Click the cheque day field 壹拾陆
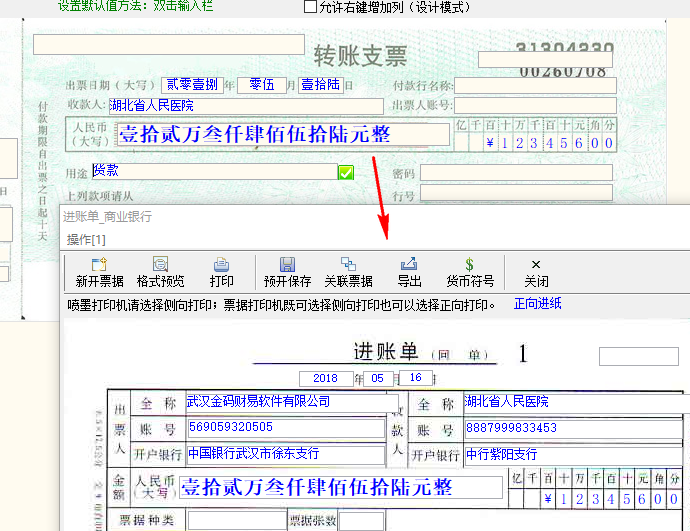 point(320,84)
